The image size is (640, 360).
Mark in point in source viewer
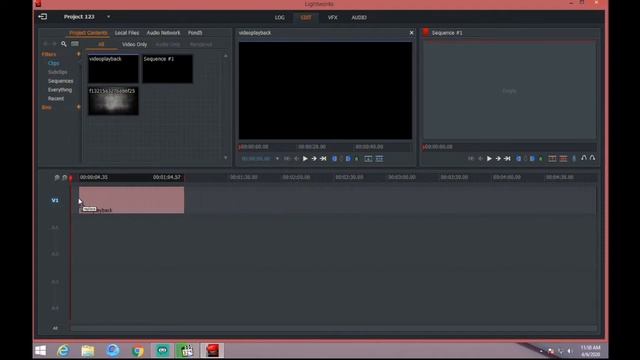click(x=334, y=158)
